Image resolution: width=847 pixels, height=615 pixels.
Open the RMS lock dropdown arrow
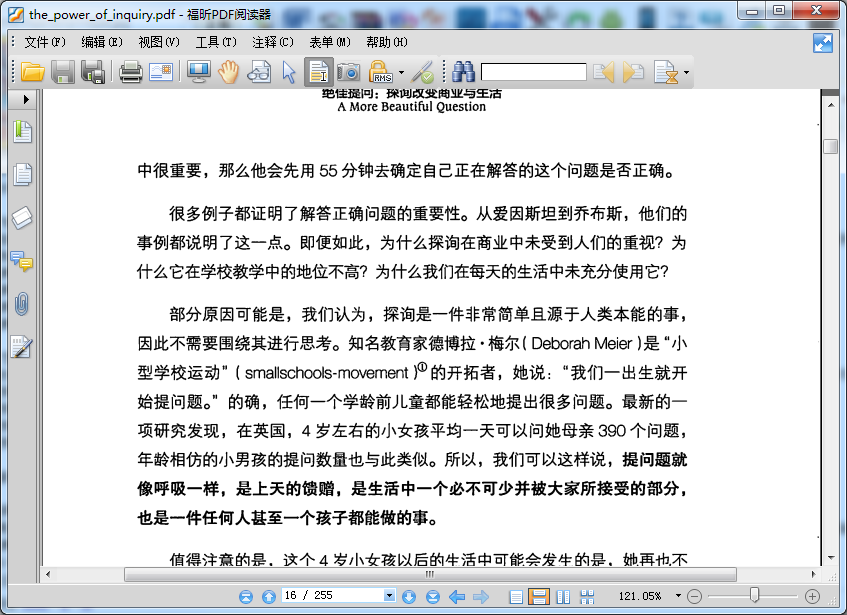click(401, 72)
